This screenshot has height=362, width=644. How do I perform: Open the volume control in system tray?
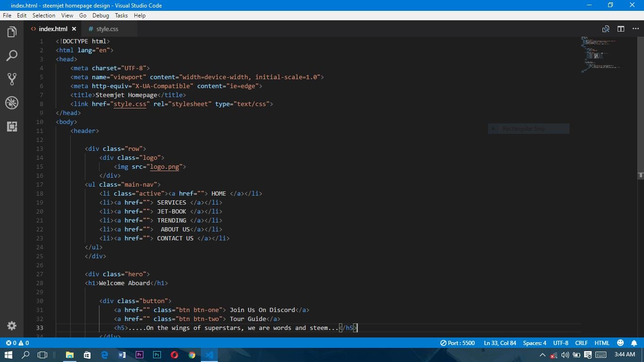point(565,355)
